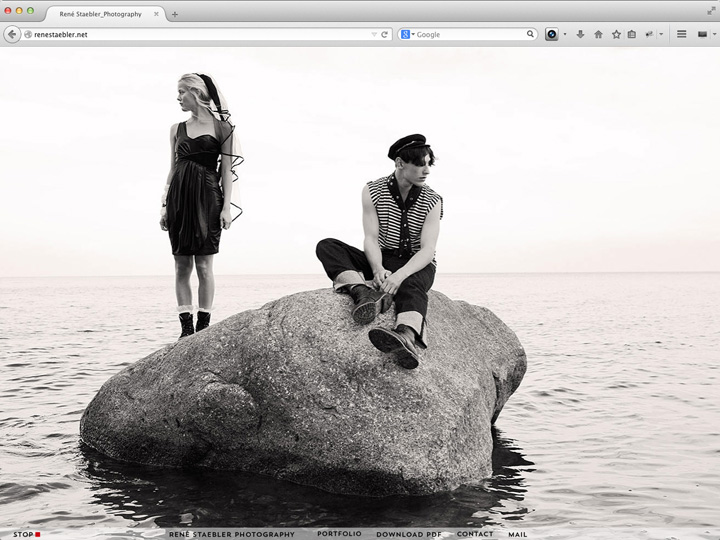Image resolution: width=720 pixels, height=540 pixels.
Task: Reload the page with the refresh icon
Action: click(385, 34)
